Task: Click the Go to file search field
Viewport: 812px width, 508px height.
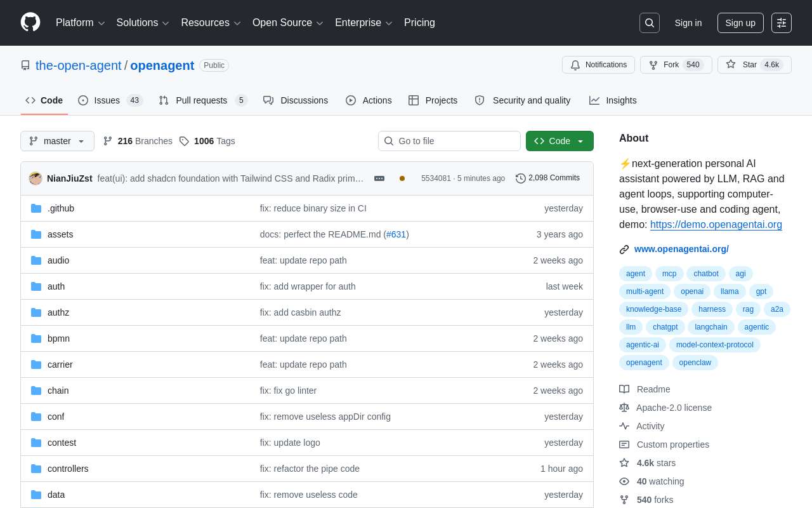Action: click(449, 141)
